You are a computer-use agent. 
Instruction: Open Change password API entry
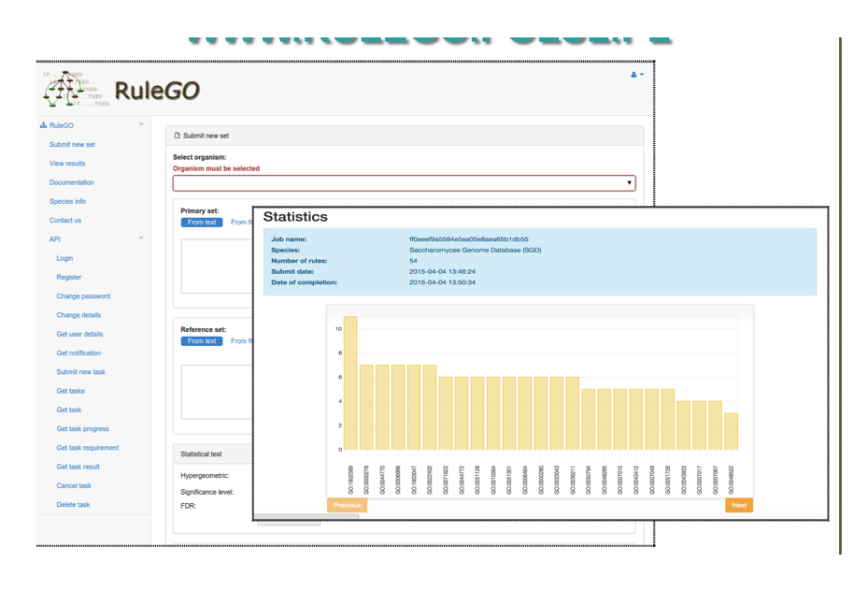click(83, 296)
